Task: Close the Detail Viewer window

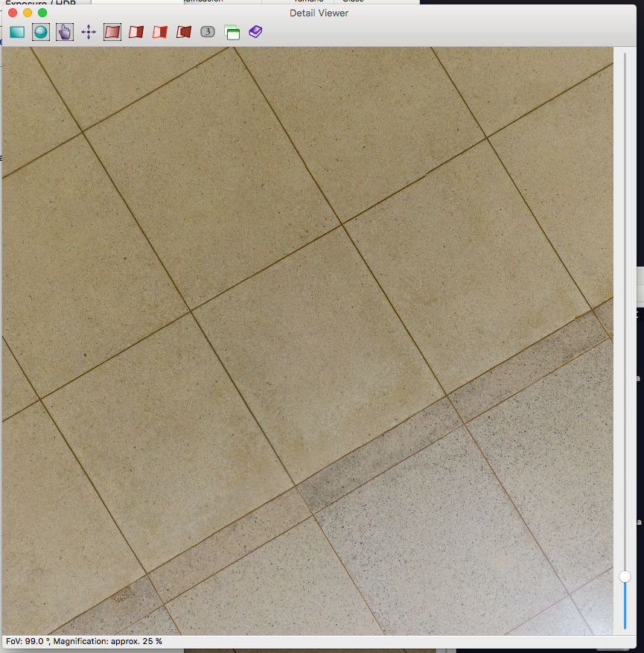Action: [x=13, y=13]
